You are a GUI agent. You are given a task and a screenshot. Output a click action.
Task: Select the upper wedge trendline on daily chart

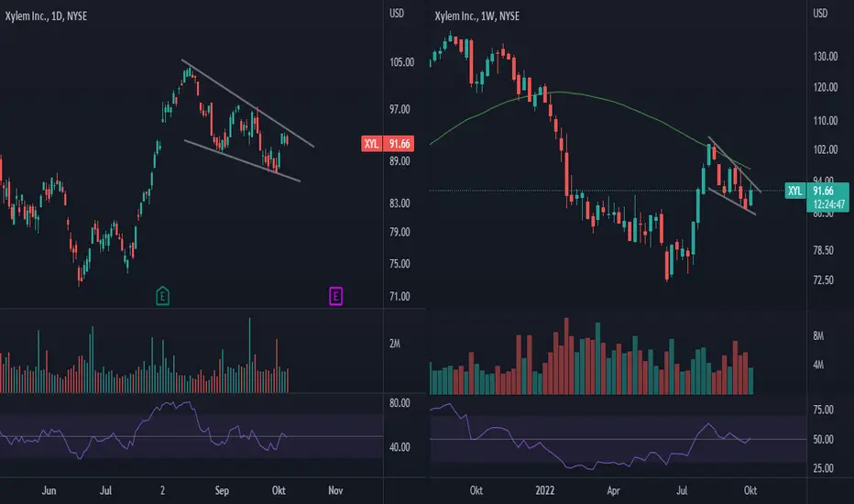coord(247,104)
